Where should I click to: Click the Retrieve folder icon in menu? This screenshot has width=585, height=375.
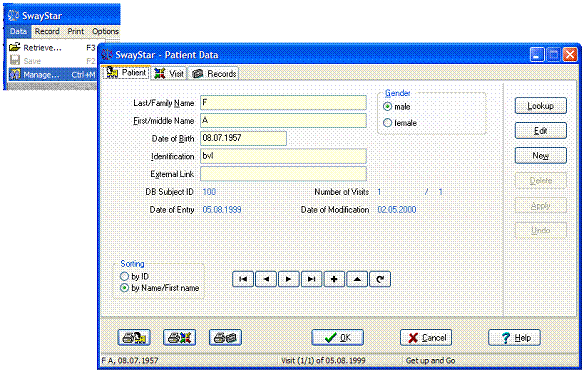(15, 47)
